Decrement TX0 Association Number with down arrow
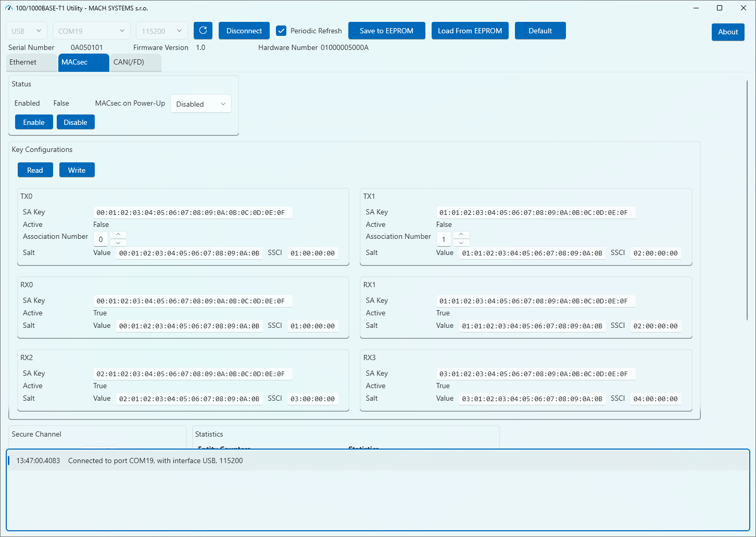Viewport: 756px width, 537px height. coord(118,243)
